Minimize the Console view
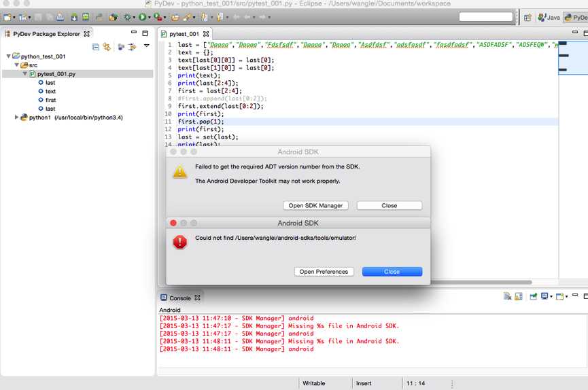This screenshot has width=588, height=390. pos(575,296)
